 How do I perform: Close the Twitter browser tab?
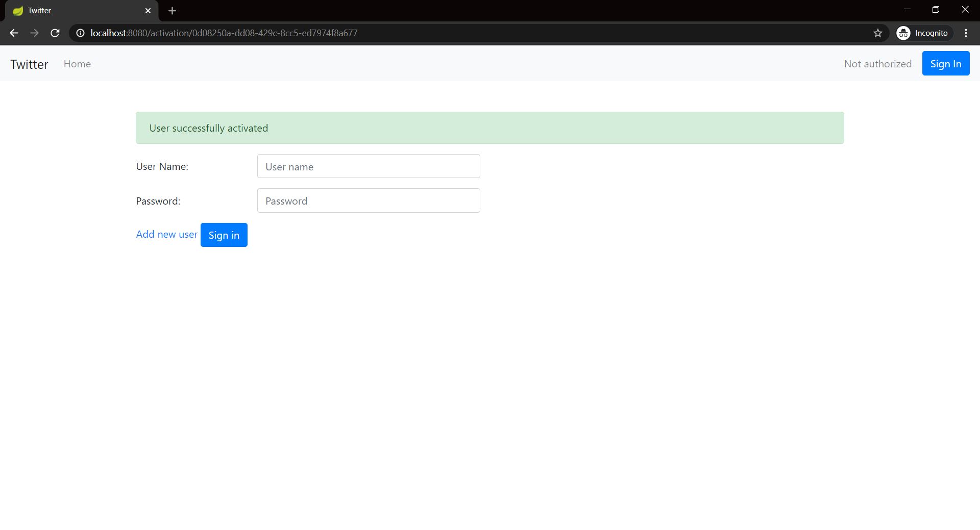pyautogui.click(x=148, y=10)
